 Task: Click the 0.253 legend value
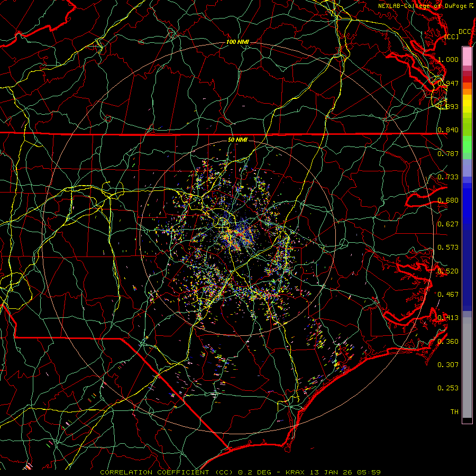pos(448,388)
